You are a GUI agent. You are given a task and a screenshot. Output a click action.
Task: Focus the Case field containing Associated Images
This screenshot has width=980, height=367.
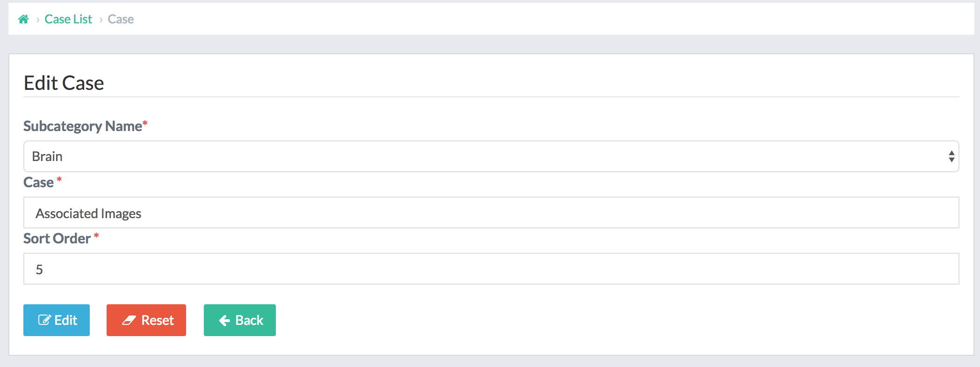(491, 213)
